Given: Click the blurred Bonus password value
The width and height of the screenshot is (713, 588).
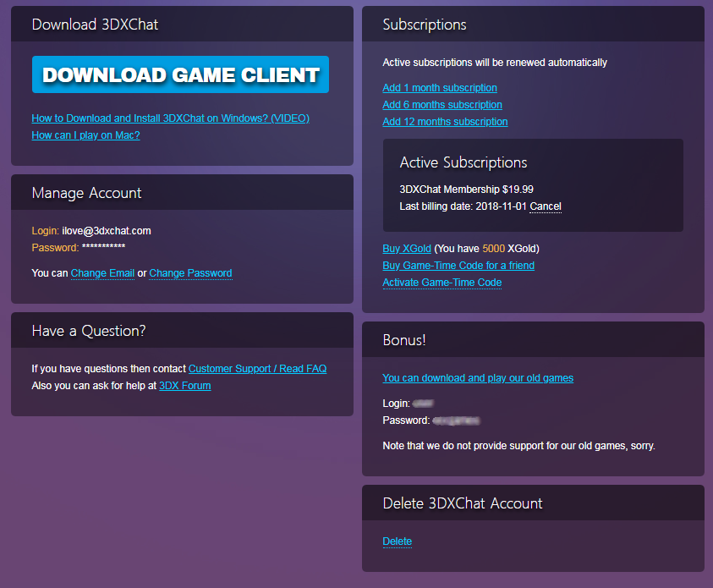Looking at the screenshot, I should (x=456, y=420).
